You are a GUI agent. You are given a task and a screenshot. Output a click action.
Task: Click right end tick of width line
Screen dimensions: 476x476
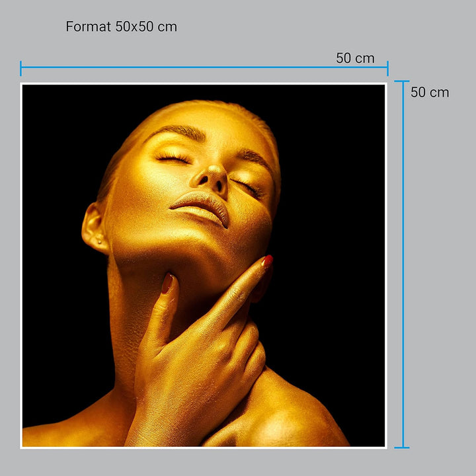387,68
